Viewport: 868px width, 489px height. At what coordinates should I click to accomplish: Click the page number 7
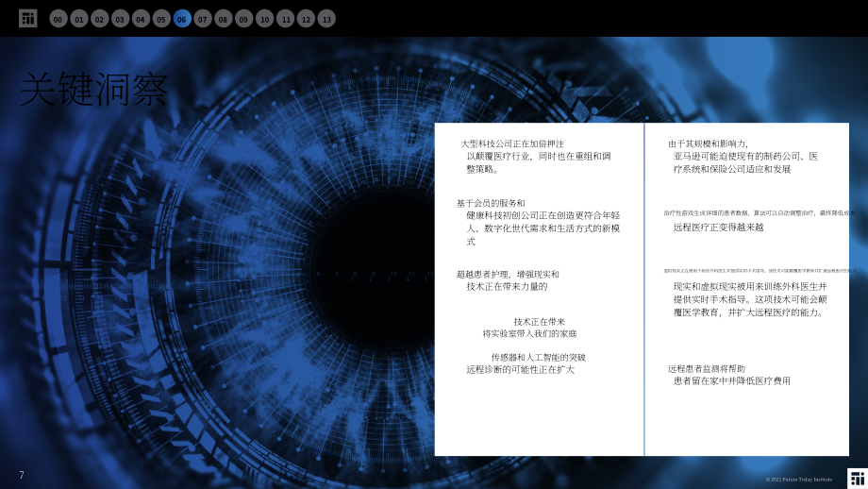point(22,475)
